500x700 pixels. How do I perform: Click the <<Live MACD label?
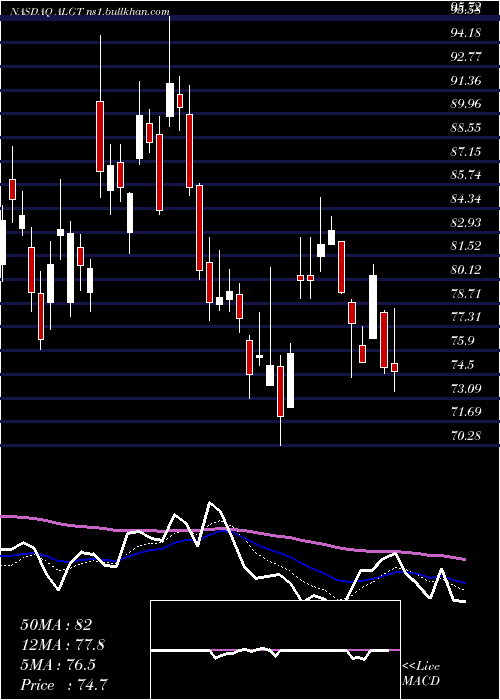click(421, 673)
